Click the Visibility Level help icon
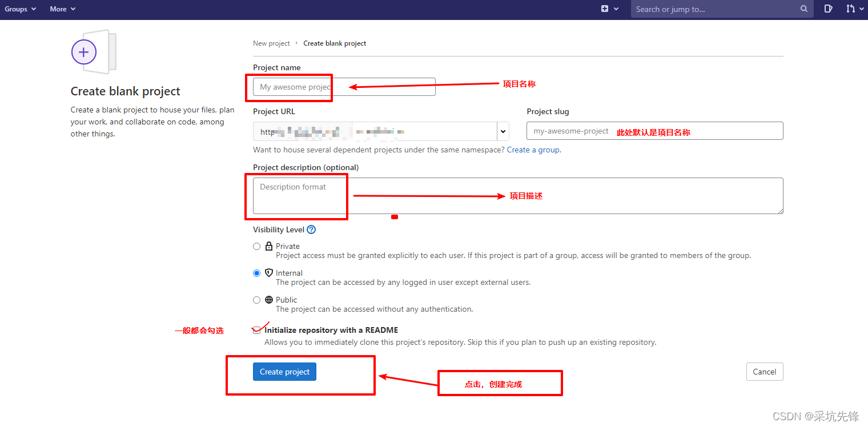868x427 pixels. tap(311, 229)
